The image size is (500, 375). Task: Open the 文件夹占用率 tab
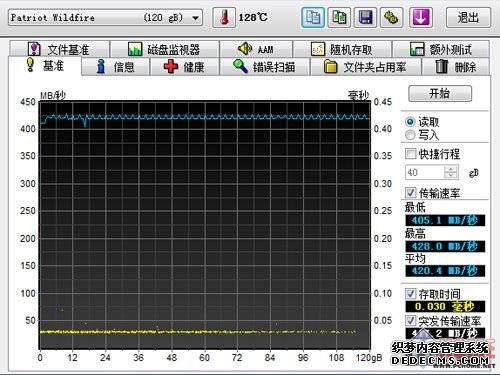tap(366, 67)
